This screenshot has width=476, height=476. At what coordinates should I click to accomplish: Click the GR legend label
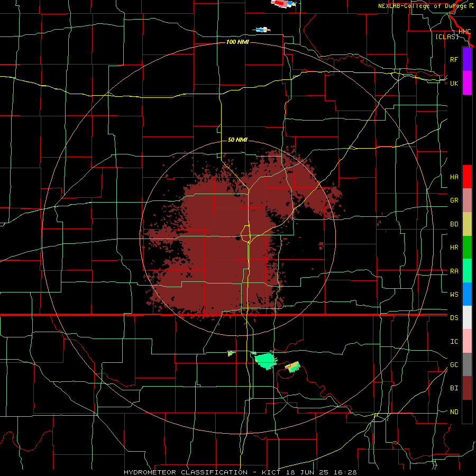[x=454, y=200]
